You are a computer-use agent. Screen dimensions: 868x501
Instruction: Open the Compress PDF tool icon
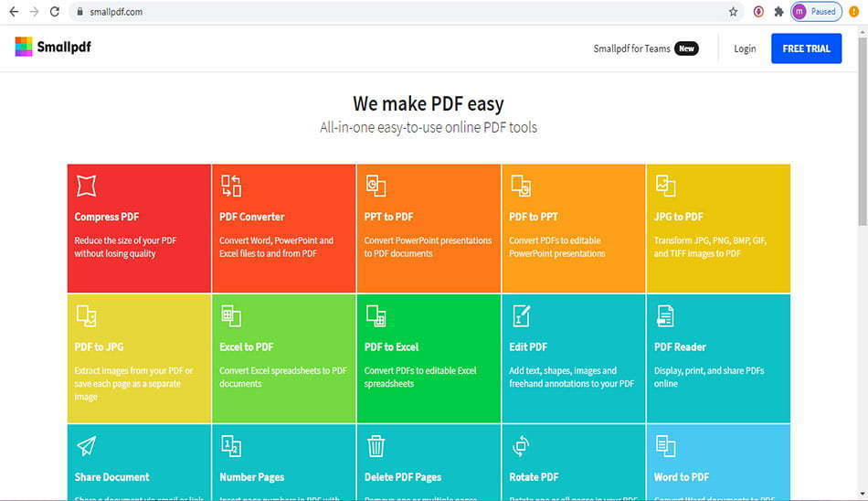click(87, 186)
